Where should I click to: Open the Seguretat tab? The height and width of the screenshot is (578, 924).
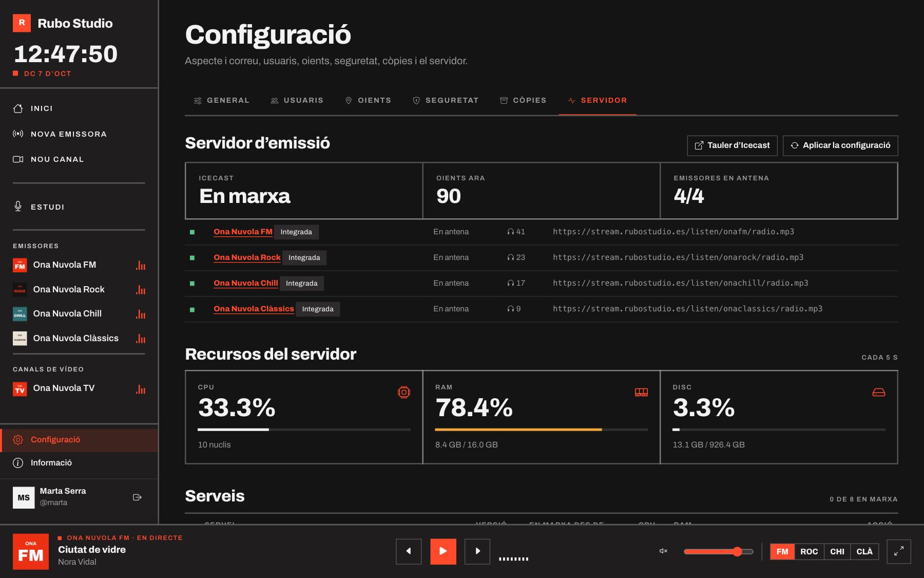point(446,100)
